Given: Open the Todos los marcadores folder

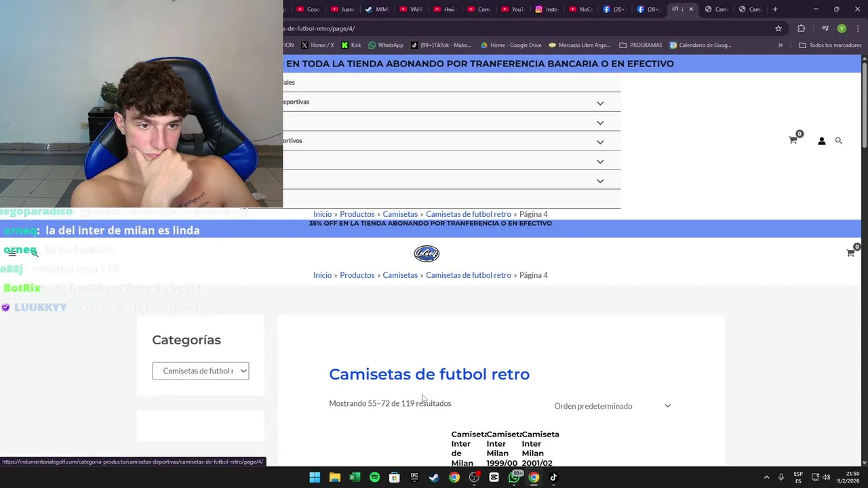Looking at the screenshot, I should click(830, 45).
